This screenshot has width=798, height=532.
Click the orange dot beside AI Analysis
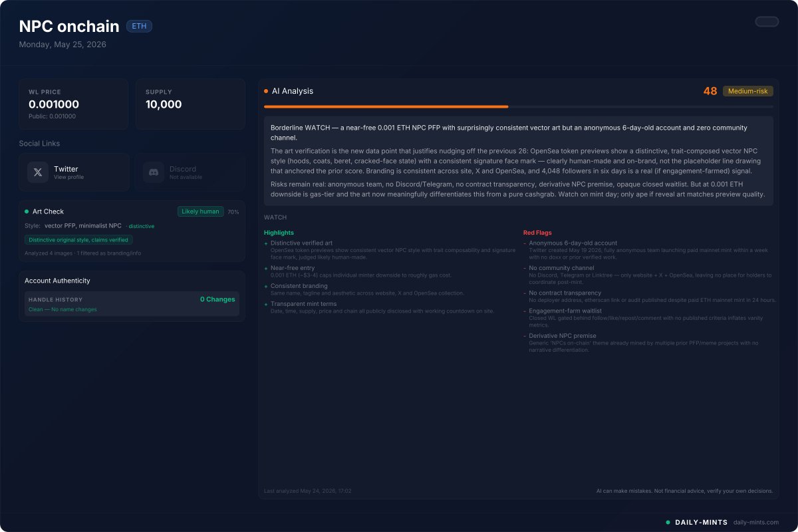pyautogui.click(x=266, y=91)
